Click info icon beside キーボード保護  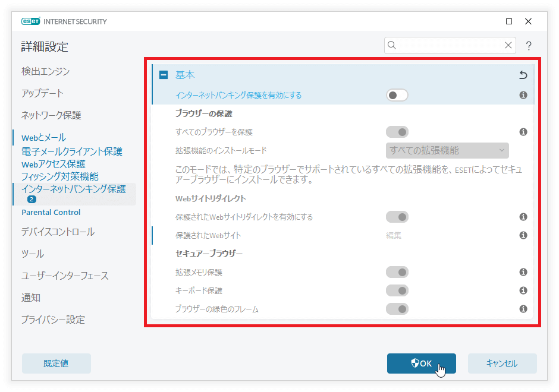click(x=523, y=290)
